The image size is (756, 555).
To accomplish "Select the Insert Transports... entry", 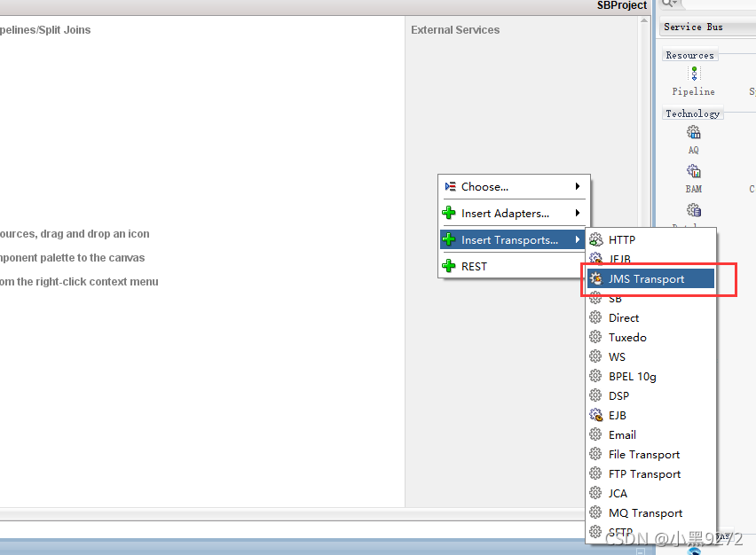I will click(x=514, y=239).
